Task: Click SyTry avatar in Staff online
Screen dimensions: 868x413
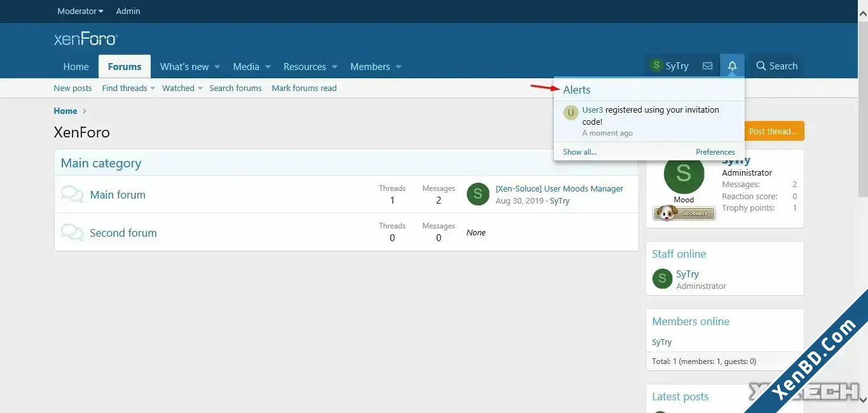Action: pos(662,279)
